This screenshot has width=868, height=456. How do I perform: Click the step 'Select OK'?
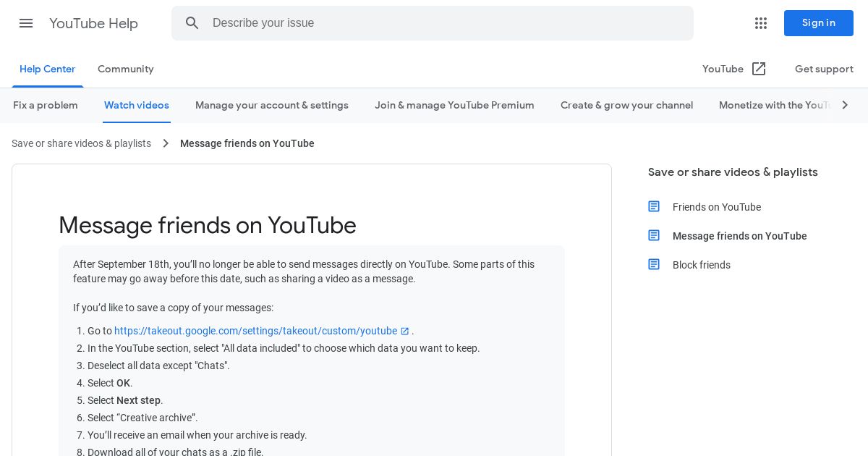[110, 383]
